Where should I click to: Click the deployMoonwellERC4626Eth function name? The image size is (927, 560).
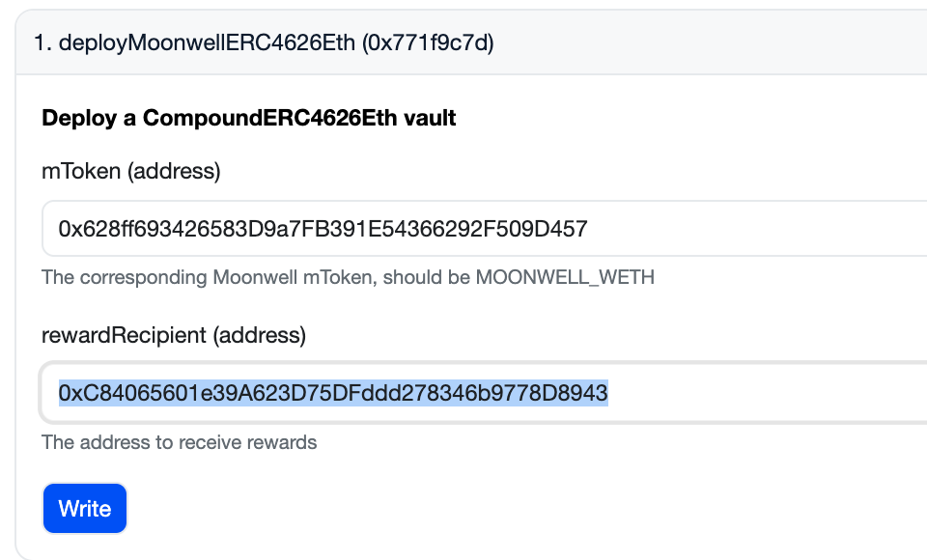coord(208,43)
